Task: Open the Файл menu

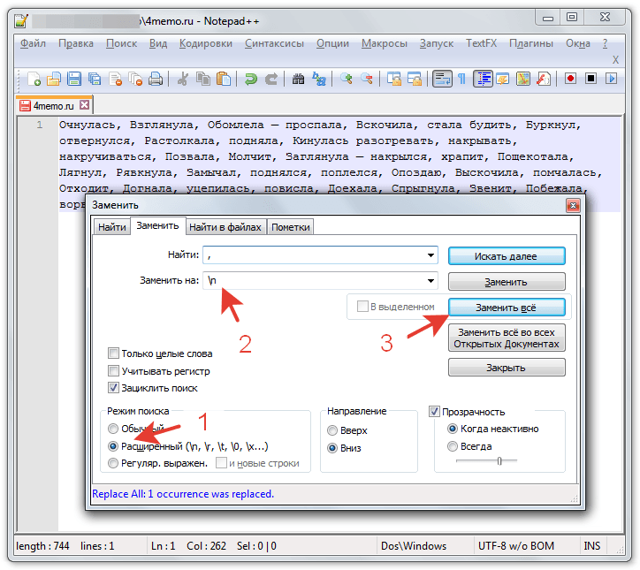Action: click(33, 43)
